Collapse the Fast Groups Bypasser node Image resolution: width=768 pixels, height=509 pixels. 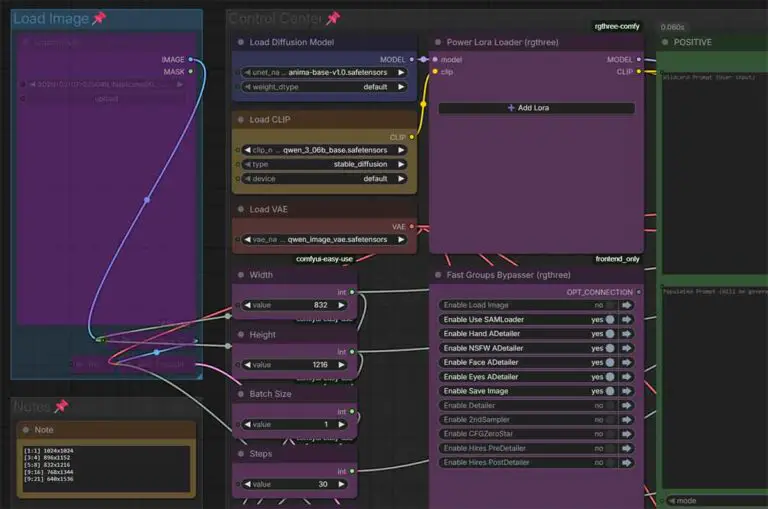coord(438,275)
